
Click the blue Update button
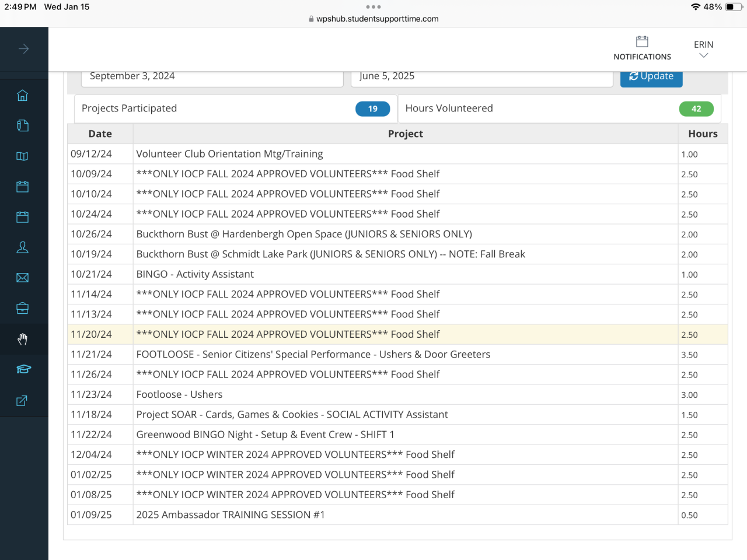click(x=651, y=76)
